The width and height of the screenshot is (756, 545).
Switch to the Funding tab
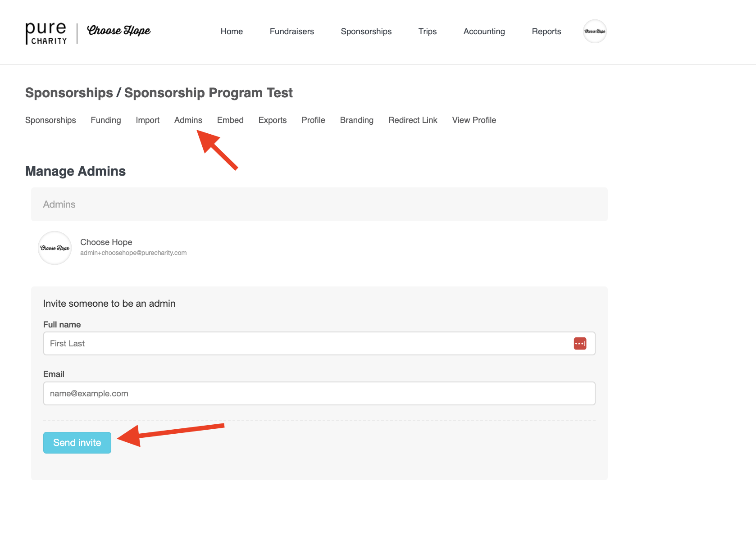click(106, 120)
